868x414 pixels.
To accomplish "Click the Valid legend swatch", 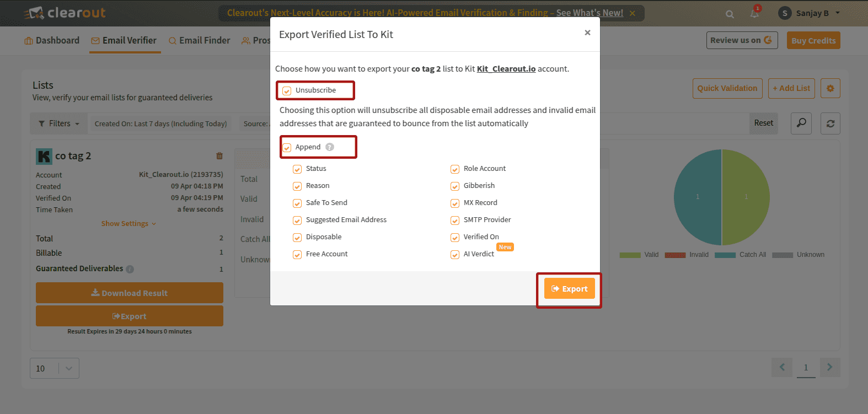I will (x=630, y=255).
